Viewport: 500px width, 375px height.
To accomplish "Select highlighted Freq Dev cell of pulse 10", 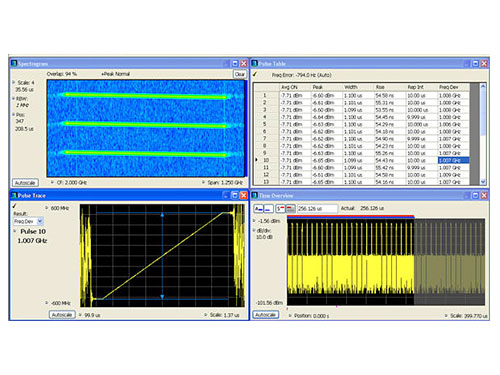I will pos(453,160).
